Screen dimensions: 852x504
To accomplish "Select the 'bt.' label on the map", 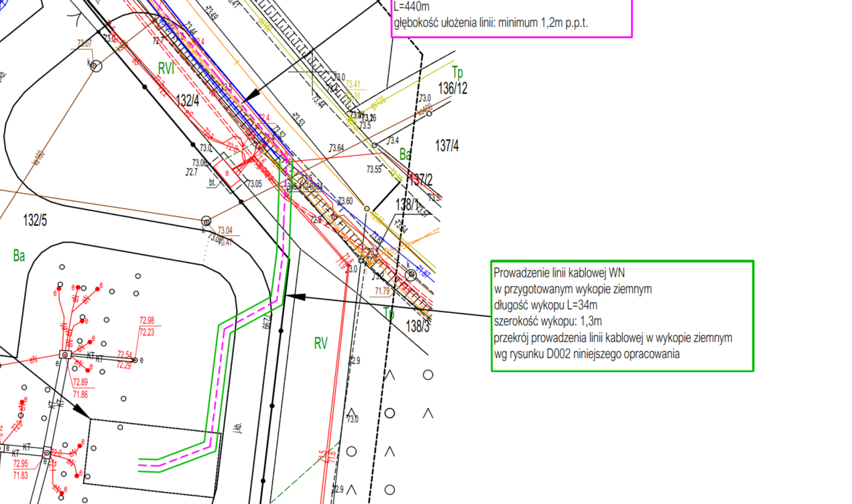I will click(x=212, y=182).
